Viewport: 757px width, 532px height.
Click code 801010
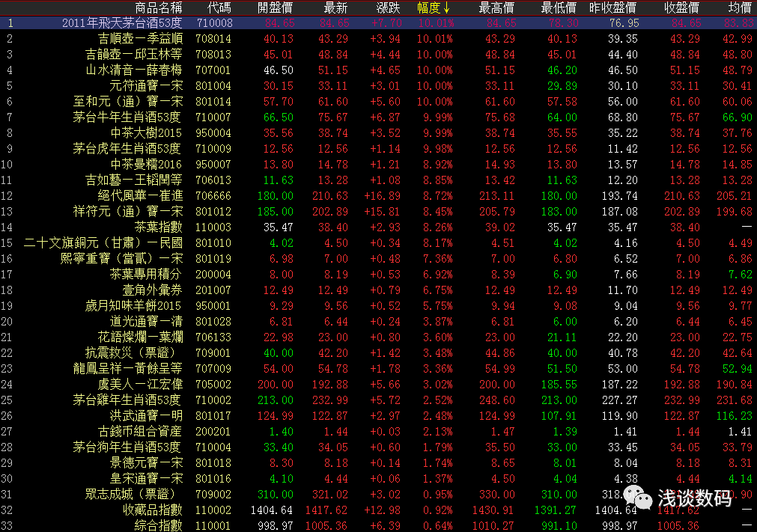(213, 242)
